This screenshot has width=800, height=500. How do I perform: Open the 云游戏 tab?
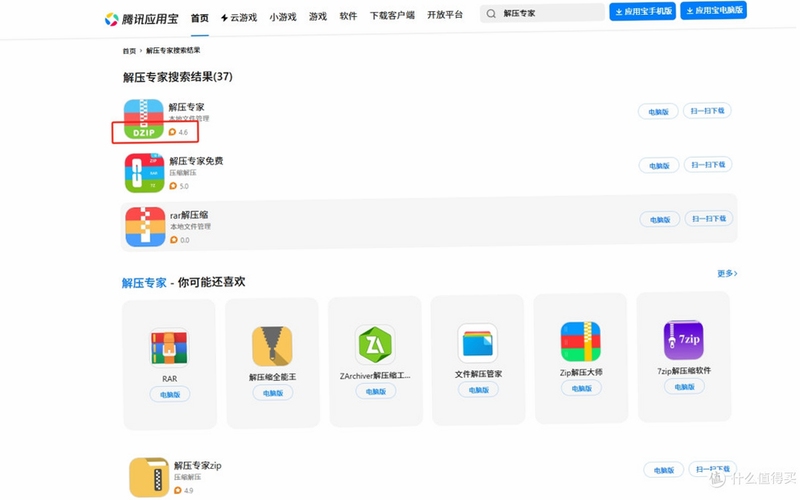click(x=239, y=18)
